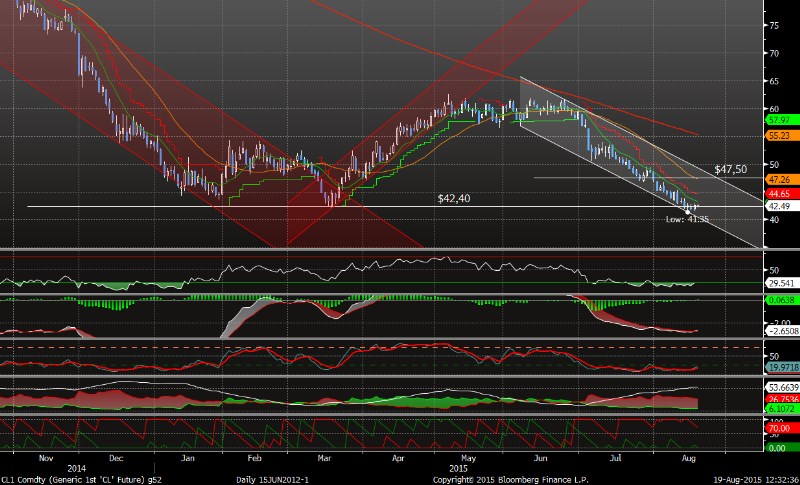Click the red 70.00 indicator label

click(779, 429)
